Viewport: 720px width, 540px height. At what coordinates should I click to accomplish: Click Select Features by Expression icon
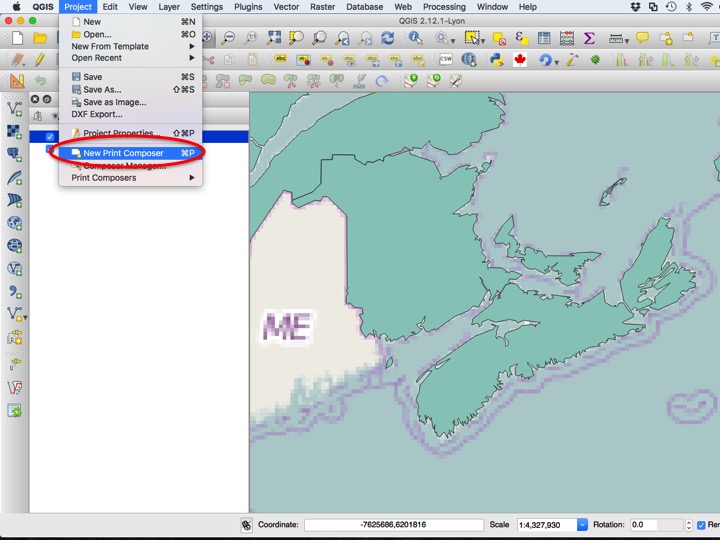[x=521, y=38]
